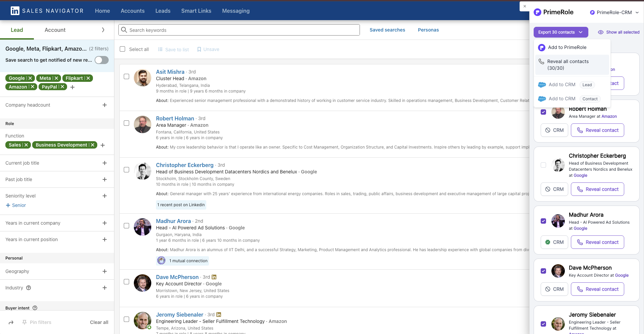
Task: Remove the PayPal filter chip
Action: coord(62,87)
